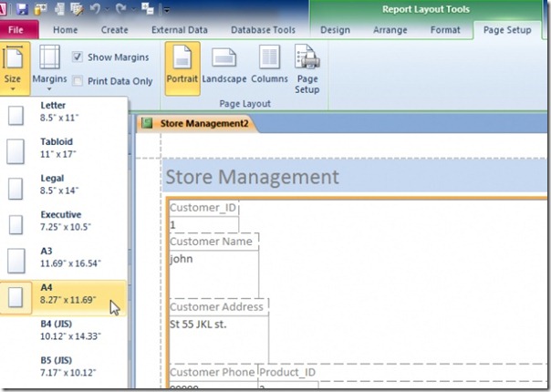551x392 pixels.
Task: Enable the Print Data Only checkbox
Action: 78,81
